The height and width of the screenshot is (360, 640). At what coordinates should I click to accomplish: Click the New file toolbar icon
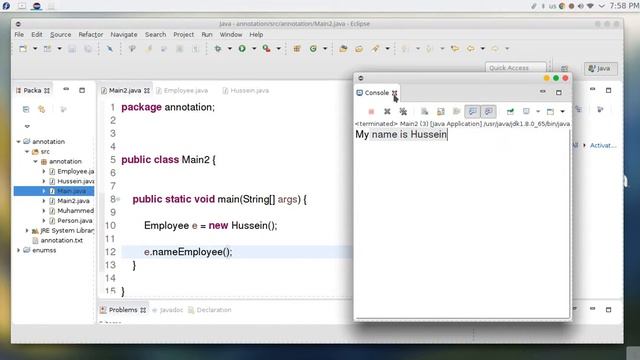pos(23,49)
